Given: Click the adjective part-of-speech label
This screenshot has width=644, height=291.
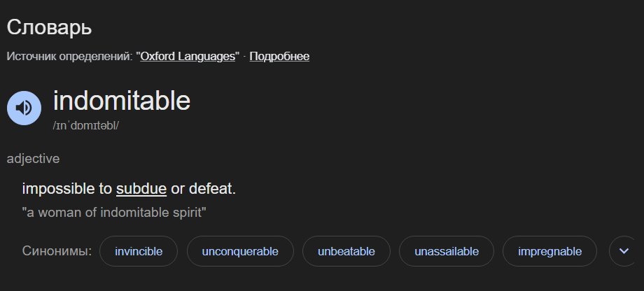Looking at the screenshot, I should [x=34, y=159].
